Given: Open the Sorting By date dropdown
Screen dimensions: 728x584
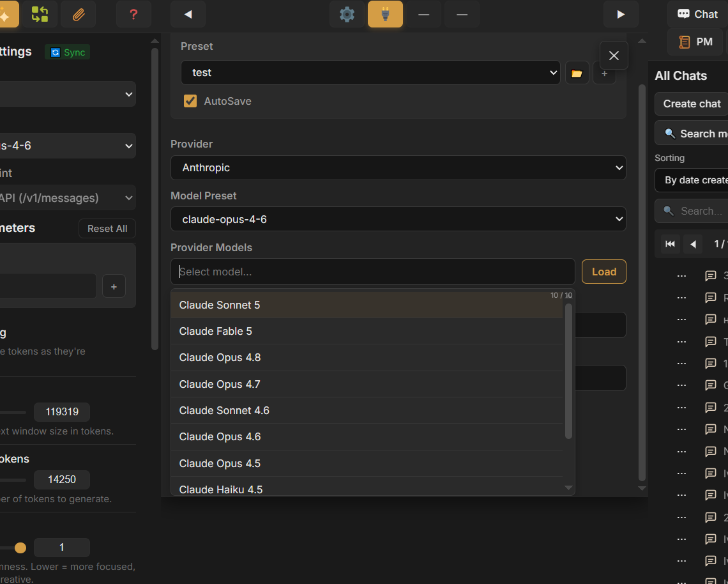Looking at the screenshot, I should point(692,180).
